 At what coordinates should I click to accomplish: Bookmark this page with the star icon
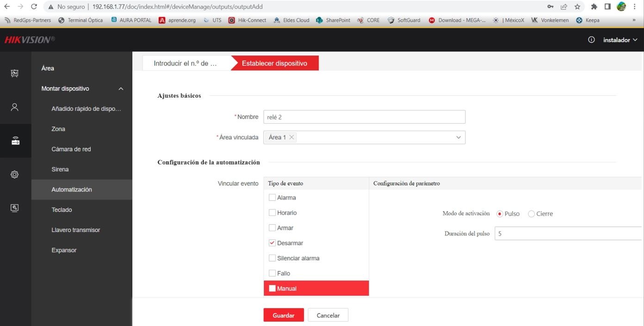(577, 6)
